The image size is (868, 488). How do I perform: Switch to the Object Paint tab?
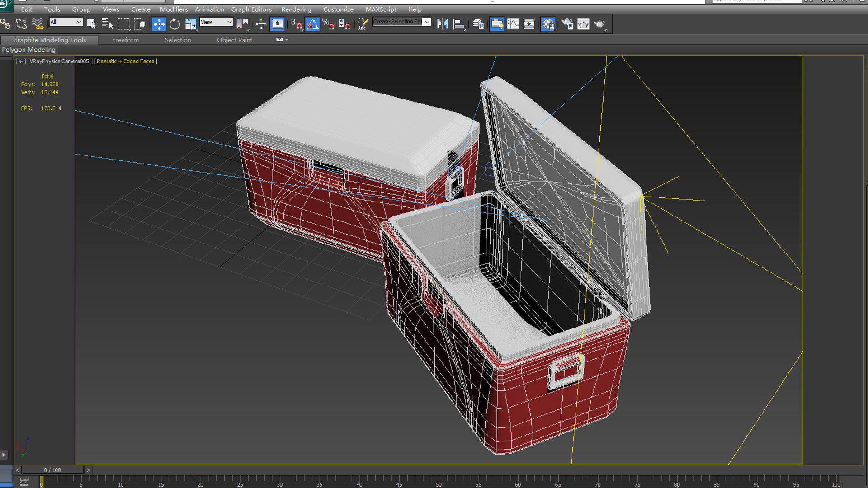pyautogui.click(x=235, y=40)
